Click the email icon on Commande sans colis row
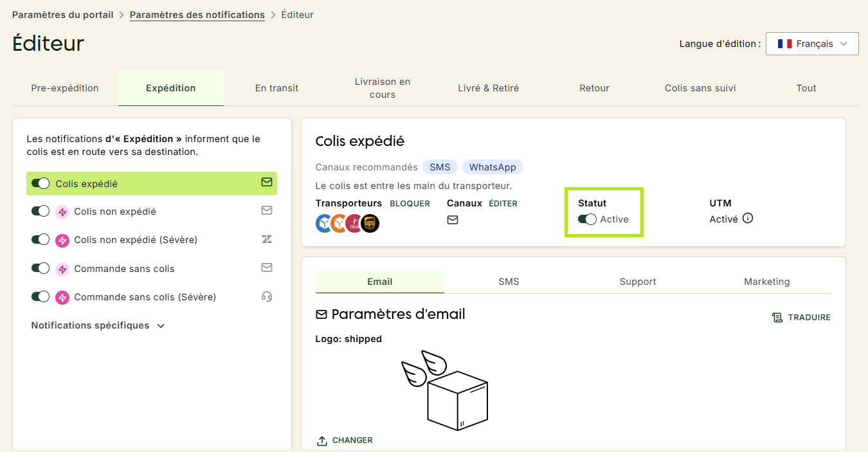The height and width of the screenshot is (452, 868). (x=267, y=267)
